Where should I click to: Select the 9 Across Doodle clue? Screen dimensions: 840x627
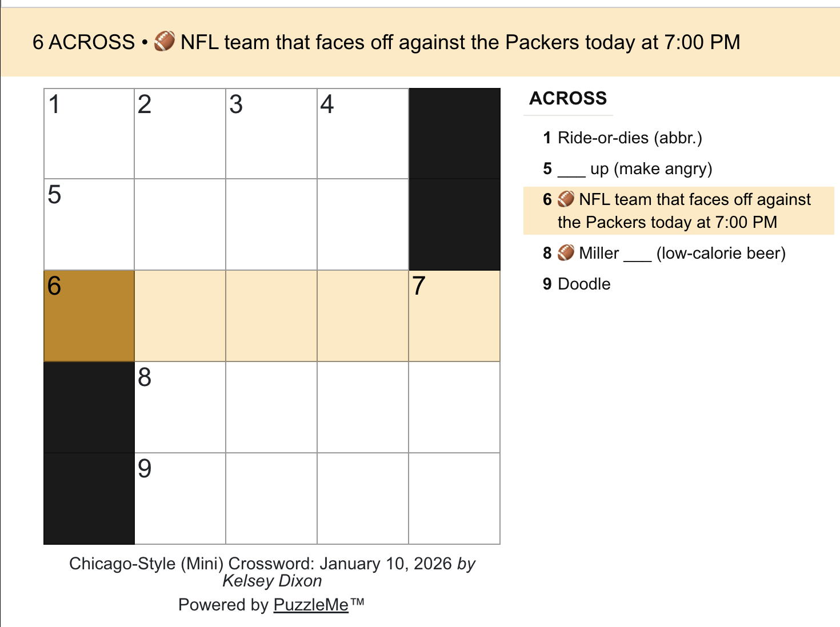[583, 284]
